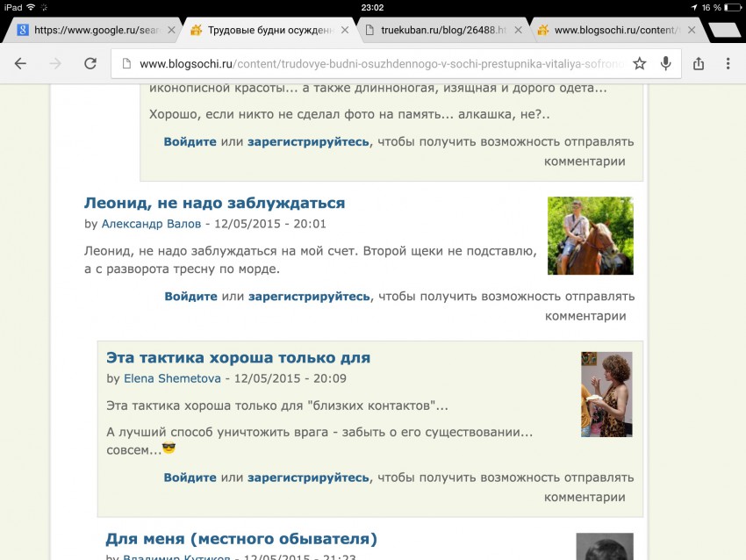Close the Google search tab

point(171,30)
